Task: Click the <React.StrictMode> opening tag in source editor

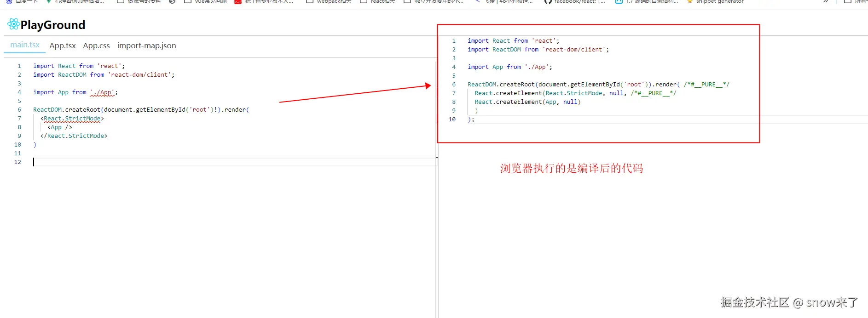Action: pyautogui.click(x=72, y=119)
